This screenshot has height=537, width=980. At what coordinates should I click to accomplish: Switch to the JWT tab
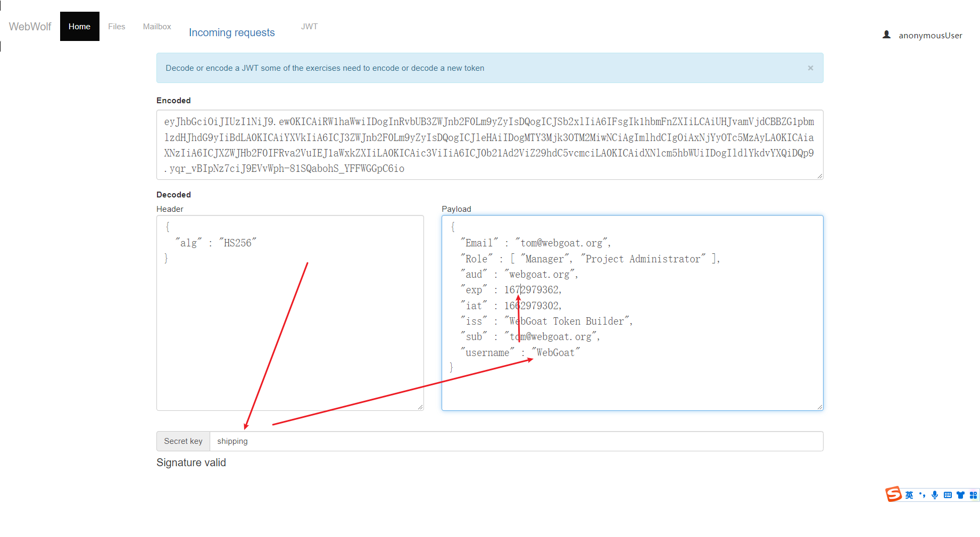tap(309, 26)
